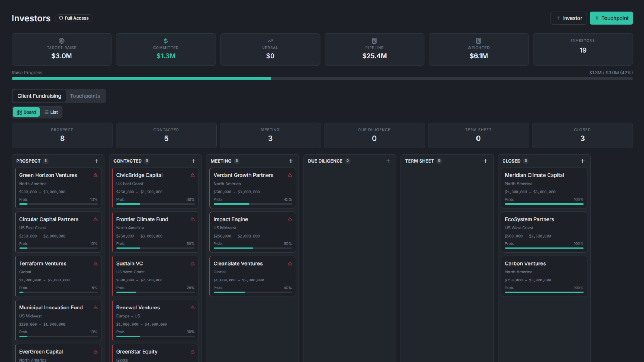Select the Meeting stage summary tile
This screenshot has height=362, width=644.
(x=270, y=135)
